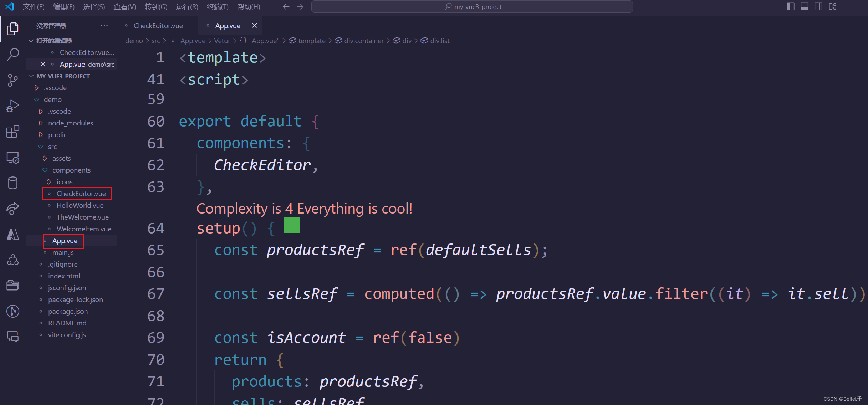
Task: Open explorer more actions ellipsis button
Action: pos(104,26)
